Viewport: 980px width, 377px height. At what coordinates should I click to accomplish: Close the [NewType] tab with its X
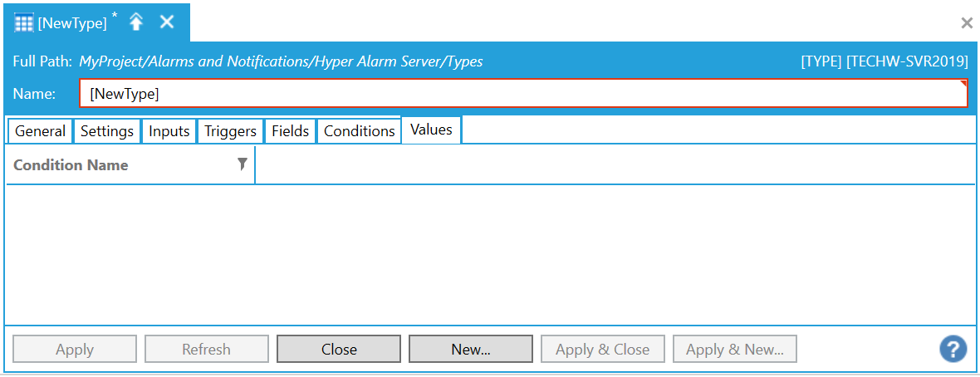click(167, 22)
